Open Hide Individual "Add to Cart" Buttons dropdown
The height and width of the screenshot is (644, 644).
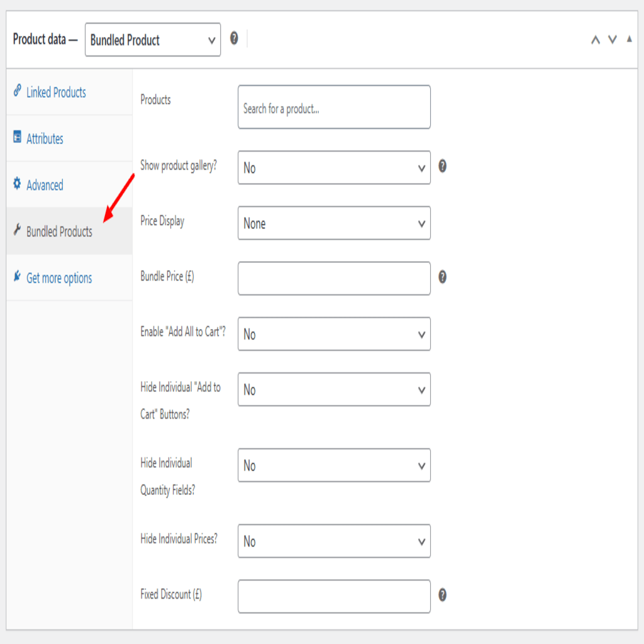point(335,389)
